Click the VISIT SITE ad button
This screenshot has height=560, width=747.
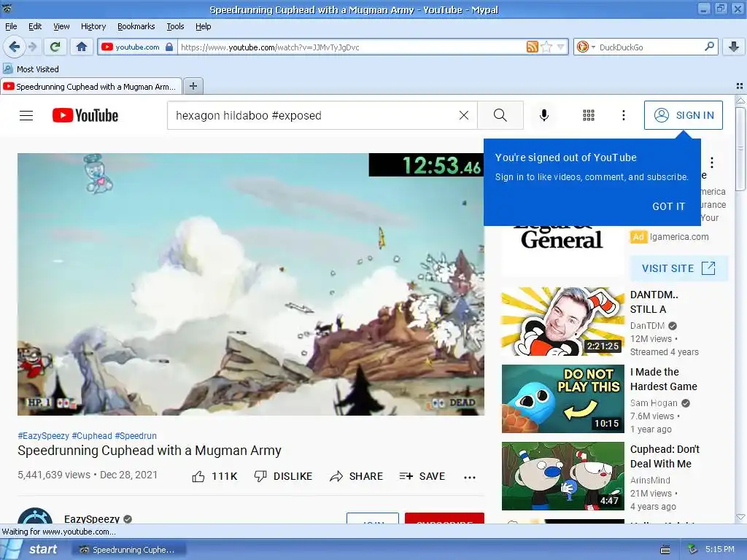[x=678, y=268]
